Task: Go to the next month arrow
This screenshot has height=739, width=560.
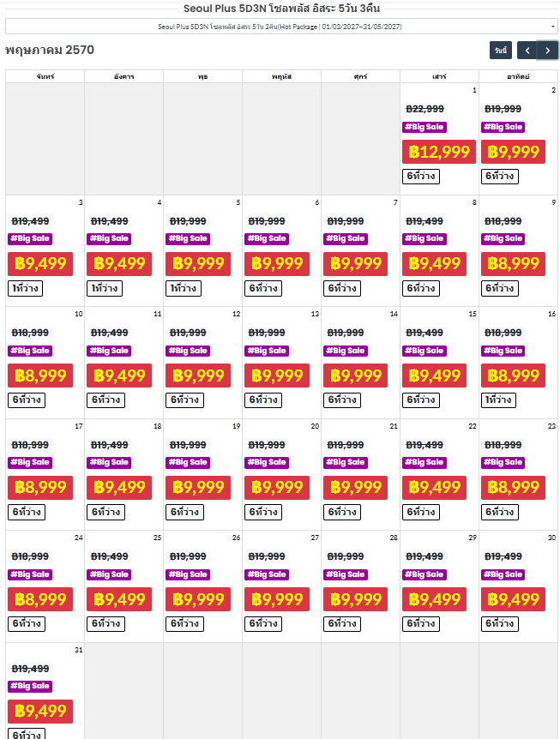Action: coord(548,51)
